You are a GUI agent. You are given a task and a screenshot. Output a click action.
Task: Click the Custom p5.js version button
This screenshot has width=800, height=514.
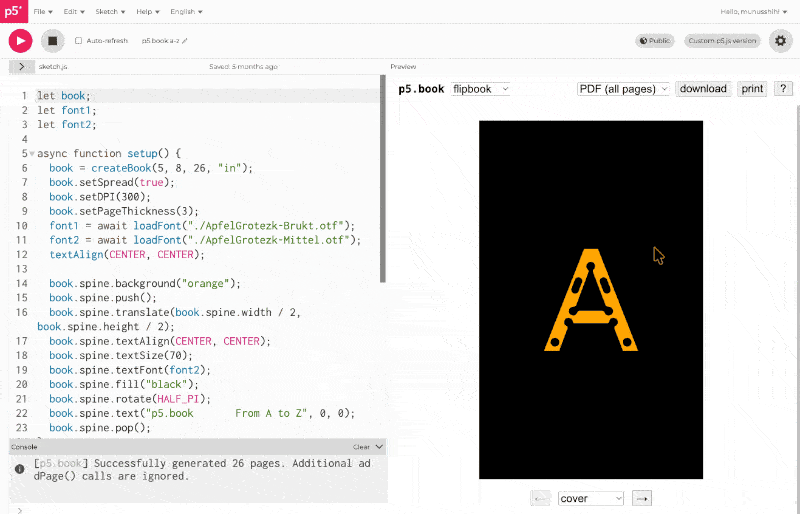722,41
